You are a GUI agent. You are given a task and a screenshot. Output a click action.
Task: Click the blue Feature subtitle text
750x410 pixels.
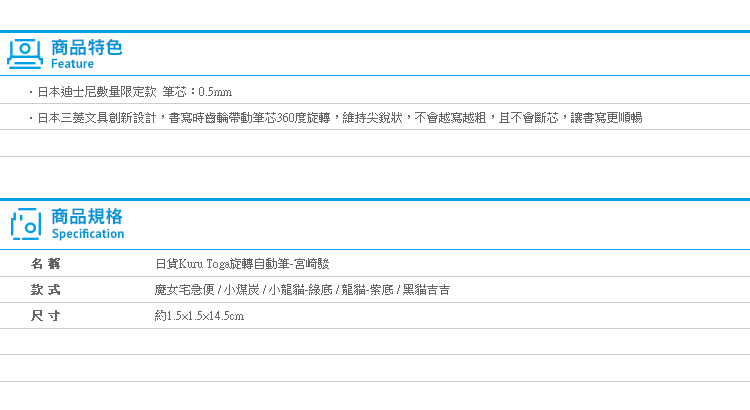[72, 64]
